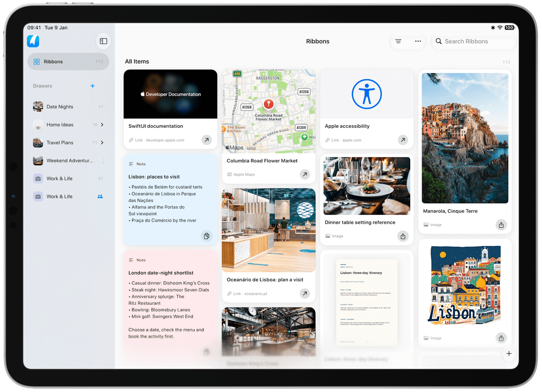The image size is (542, 392).
Task: Click the Apple accessibility figure icon
Action: click(x=367, y=94)
